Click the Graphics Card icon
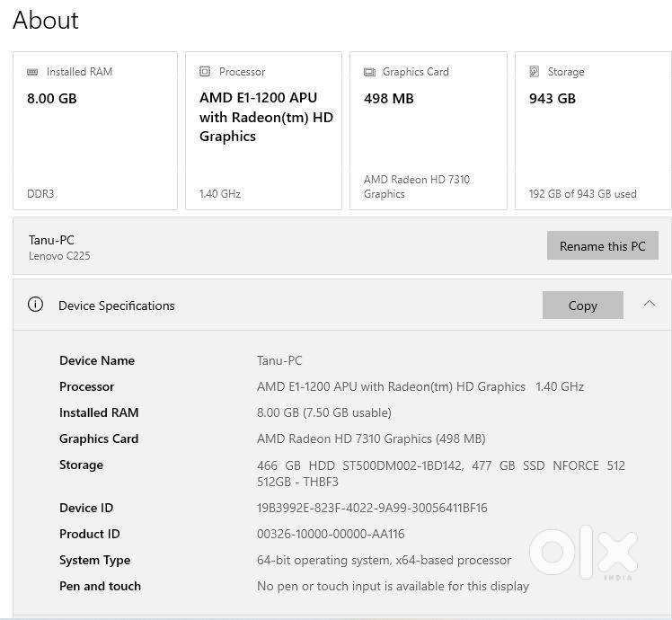Image resolution: width=672 pixels, height=620 pixels. tap(369, 72)
